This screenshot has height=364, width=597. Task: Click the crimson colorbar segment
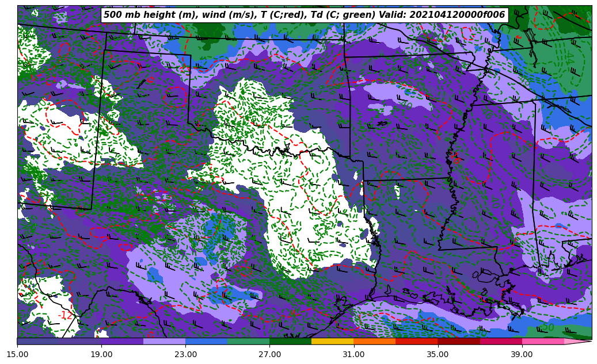[x=501, y=341]
